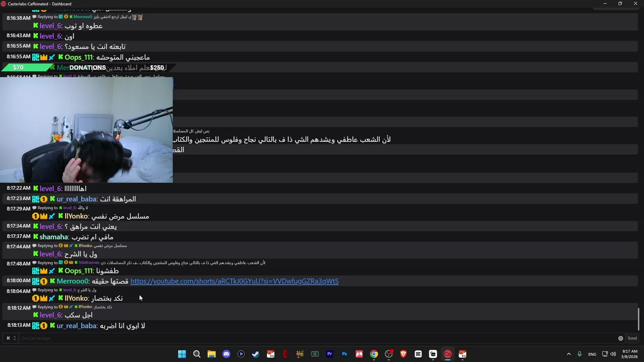644x362 pixels.
Task: Open the platform selector beside the message box
Action: click(x=11, y=338)
